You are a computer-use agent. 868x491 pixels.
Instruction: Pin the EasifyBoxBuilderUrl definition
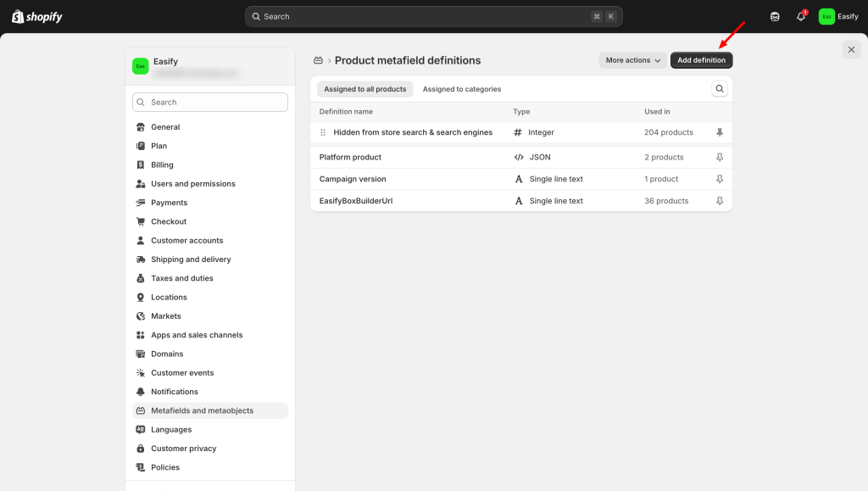(720, 202)
